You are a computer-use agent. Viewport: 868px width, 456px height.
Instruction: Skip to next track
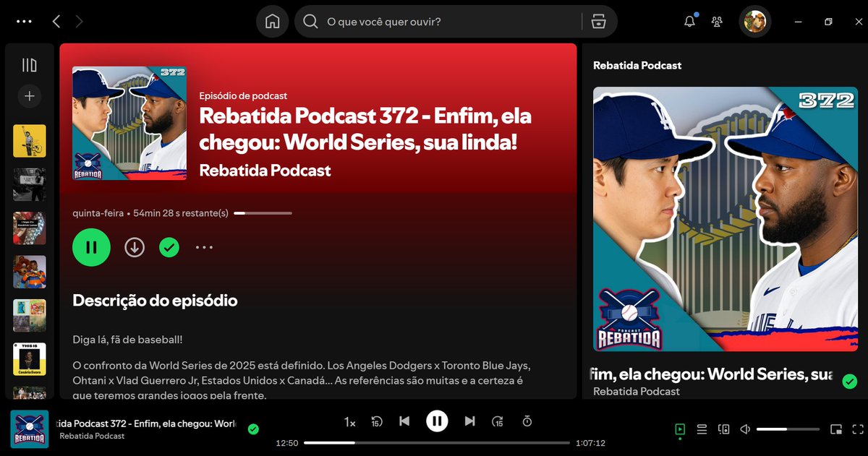[x=469, y=421]
